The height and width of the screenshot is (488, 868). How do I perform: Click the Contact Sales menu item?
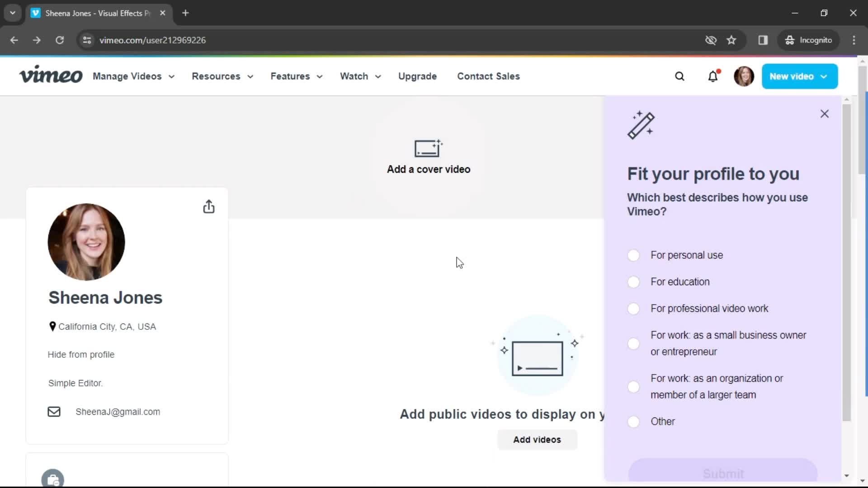(x=489, y=76)
